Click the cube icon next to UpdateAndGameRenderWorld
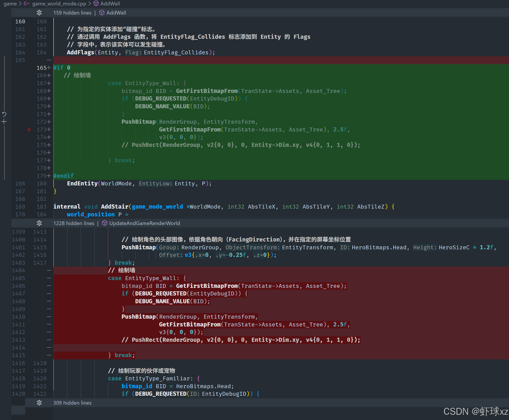 click(x=105, y=223)
